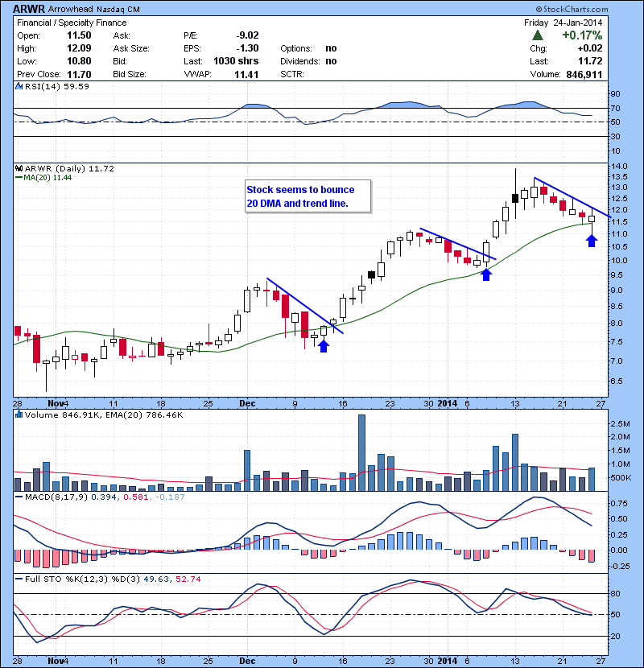Click the Options 'no' value

(x=331, y=48)
